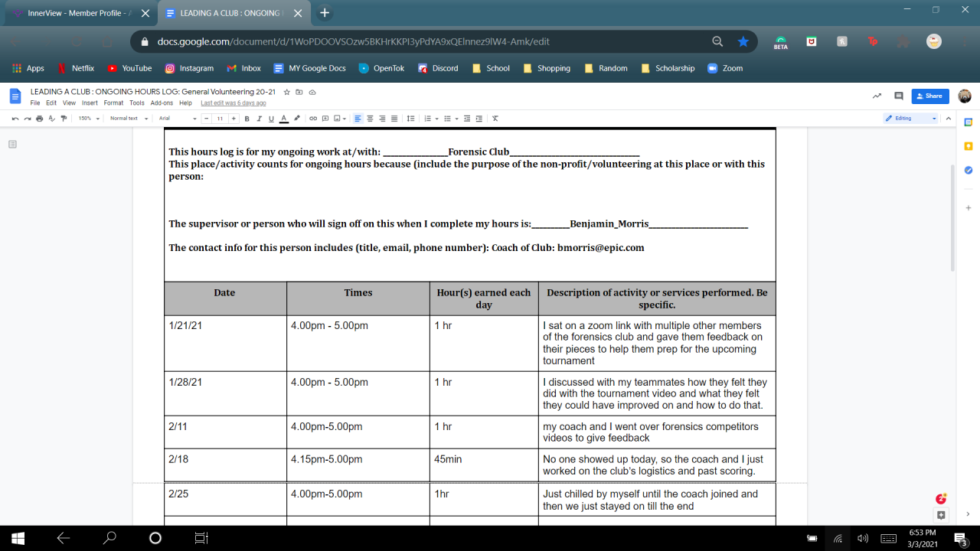This screenshot has width=980, height=551.
Task: Click the McAfee extension icon
Action: (811, 41)
